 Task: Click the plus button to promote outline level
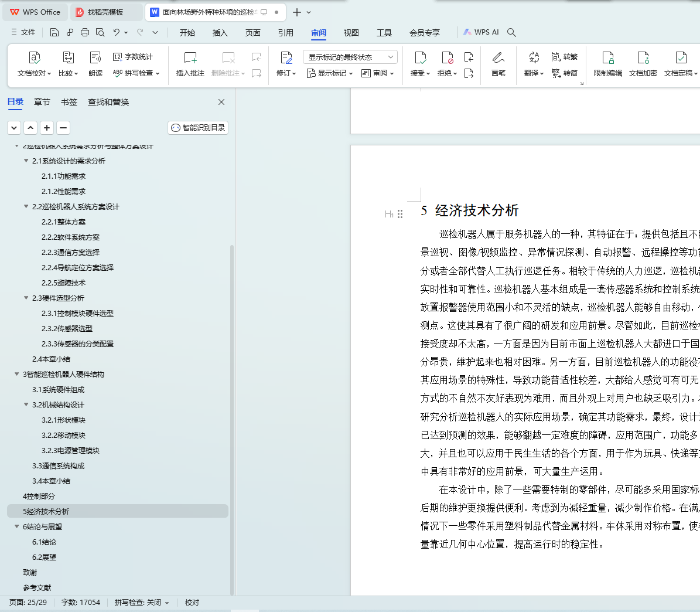[47, 128]
